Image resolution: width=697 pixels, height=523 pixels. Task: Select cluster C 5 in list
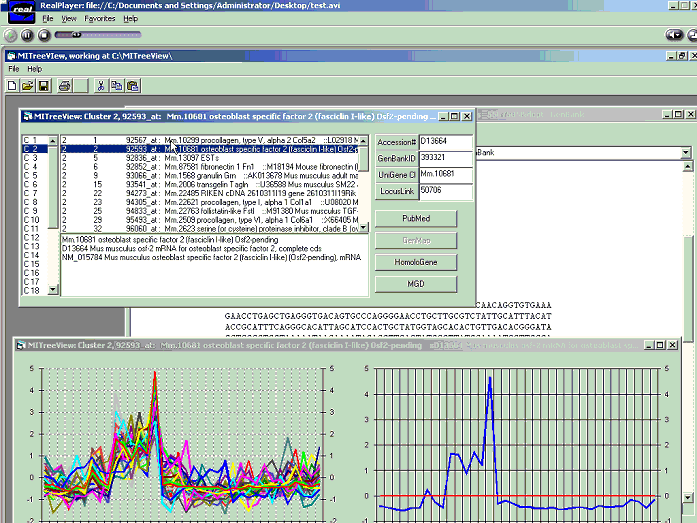(x=35, y=176)
